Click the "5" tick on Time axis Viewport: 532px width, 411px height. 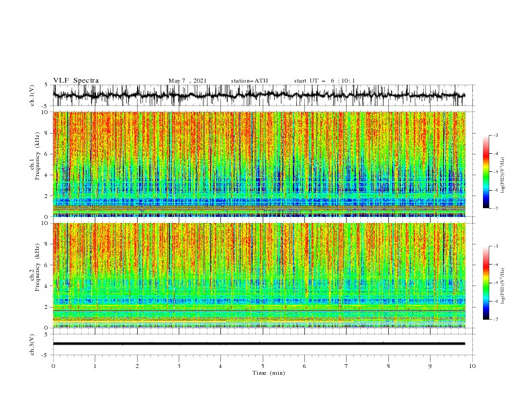(x=263, y=366)
